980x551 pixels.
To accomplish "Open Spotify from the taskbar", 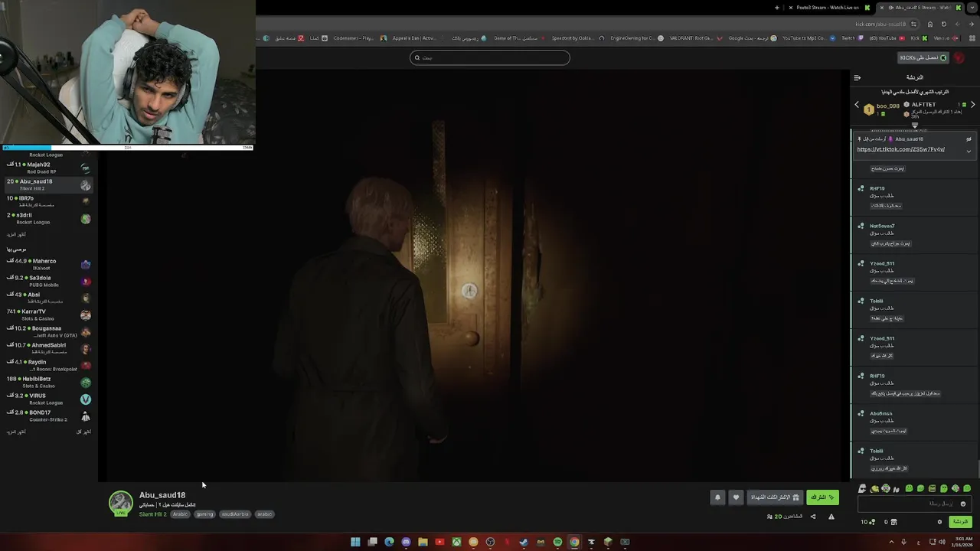I will tap(557, 542).
